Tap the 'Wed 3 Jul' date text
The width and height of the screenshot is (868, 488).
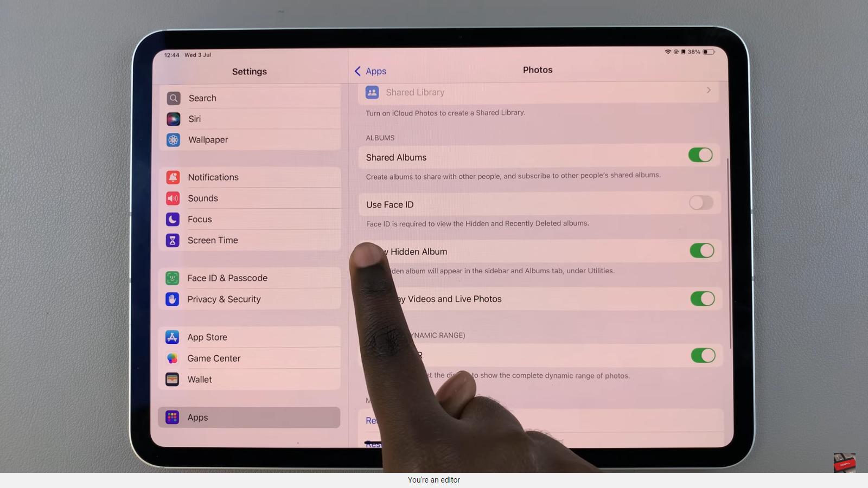tap(198, 55)
